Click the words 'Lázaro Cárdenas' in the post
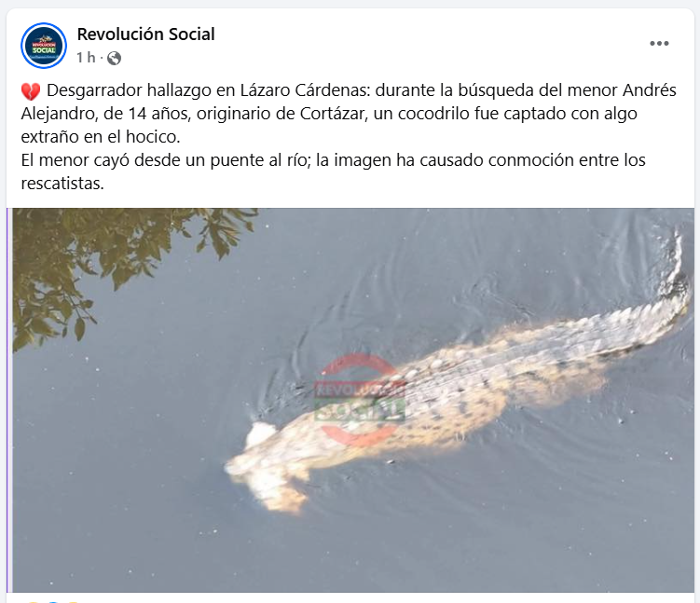 tap(306, 90)
